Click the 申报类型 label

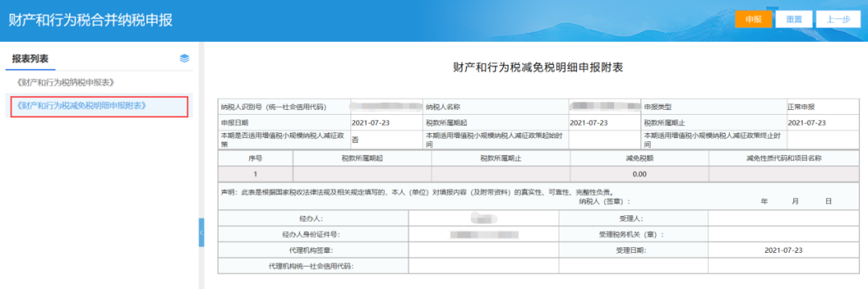[657, 107]
